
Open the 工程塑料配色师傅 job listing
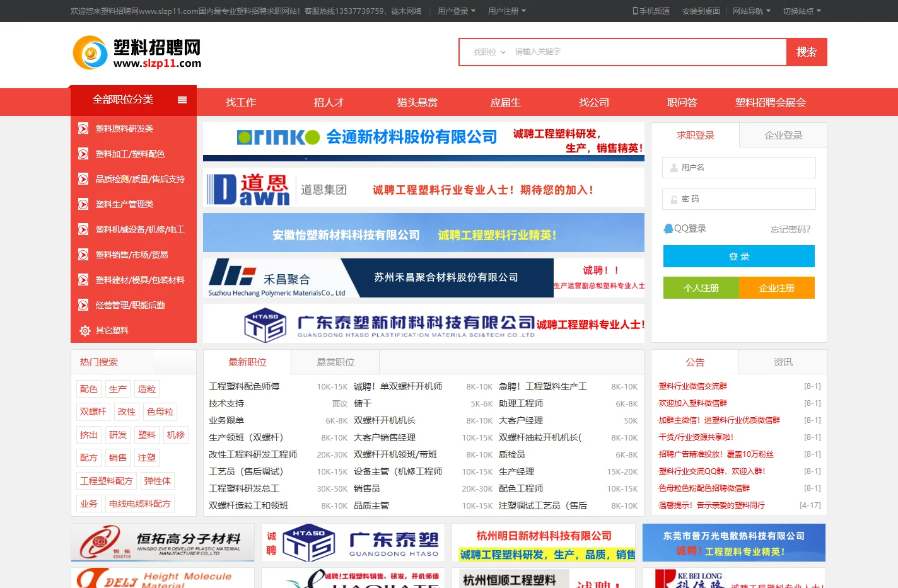[244, 386]
